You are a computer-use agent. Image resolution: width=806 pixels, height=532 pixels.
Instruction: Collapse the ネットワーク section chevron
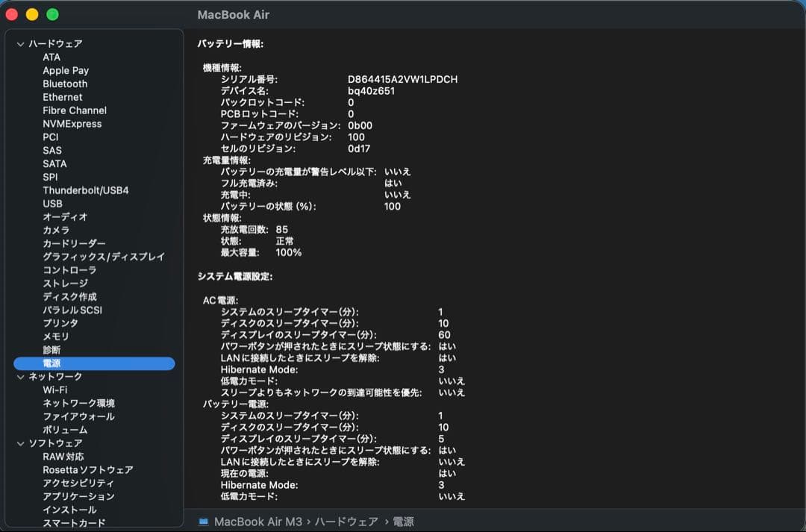pos(21,377)
